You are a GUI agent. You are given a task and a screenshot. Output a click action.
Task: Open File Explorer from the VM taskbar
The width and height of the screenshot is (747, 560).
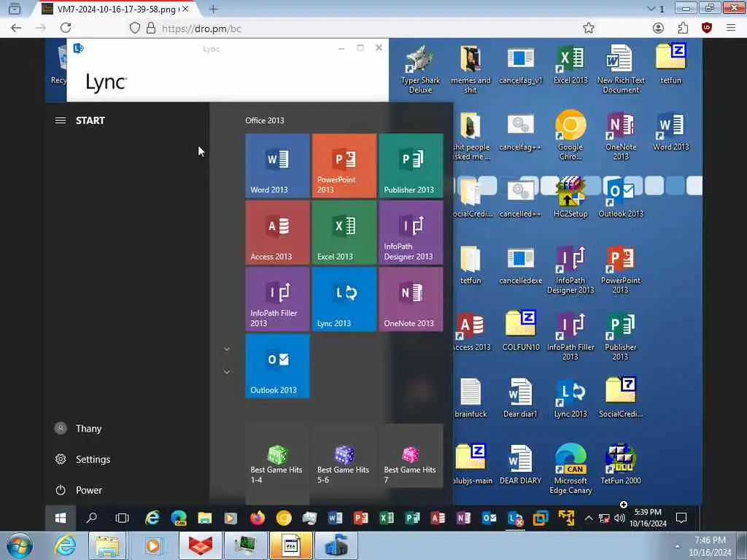point(205,518)
